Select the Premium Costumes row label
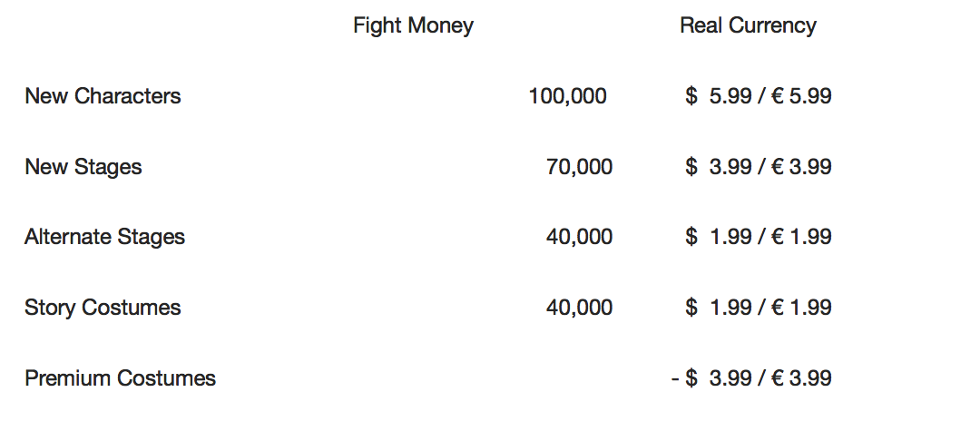The height and width of the screenshot is (441, 980). coord(120,378)
